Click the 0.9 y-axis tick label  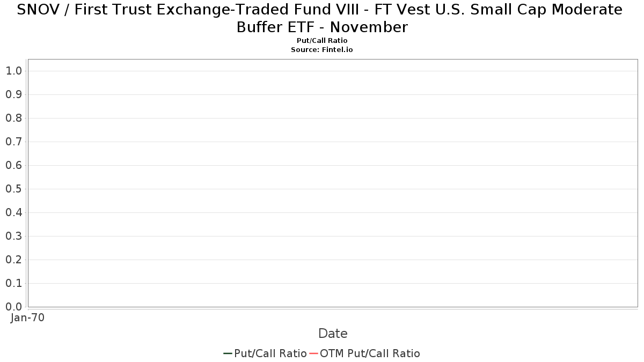click(13, 94)
